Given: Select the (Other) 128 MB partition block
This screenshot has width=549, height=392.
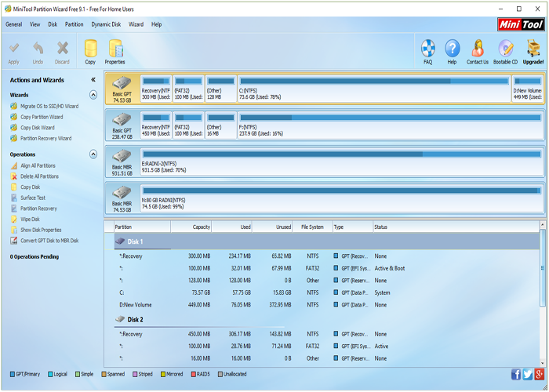Looking at the screenshot, I should [x=221, y=89].
